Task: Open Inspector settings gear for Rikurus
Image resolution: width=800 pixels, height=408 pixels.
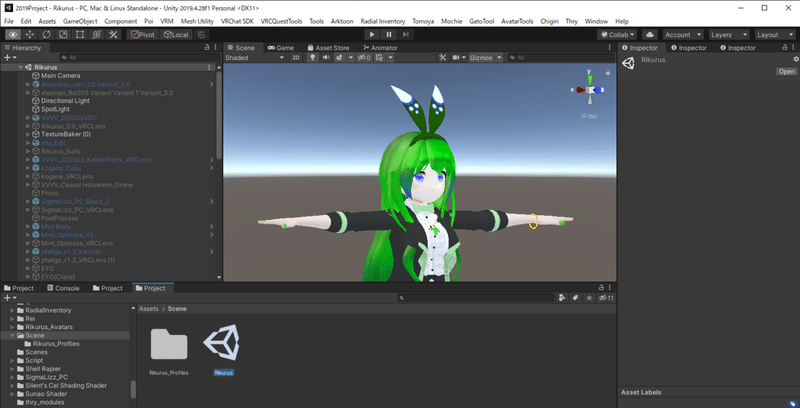Action: 795,60
